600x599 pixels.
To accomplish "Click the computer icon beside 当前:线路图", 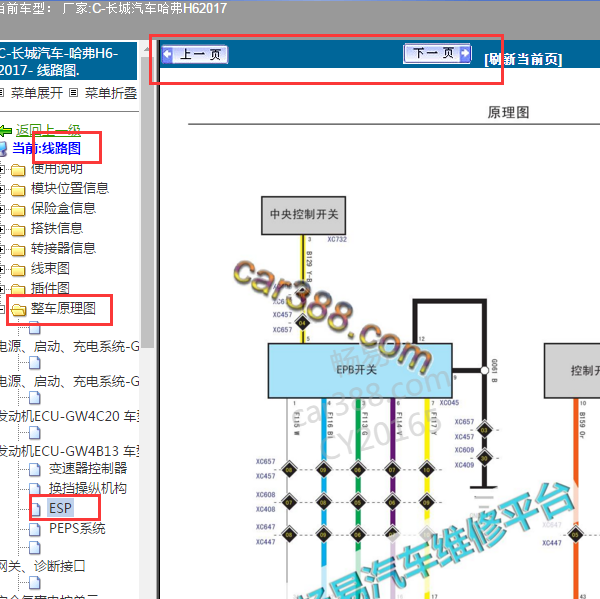I will pyautogui.click(x=3, y=149).
